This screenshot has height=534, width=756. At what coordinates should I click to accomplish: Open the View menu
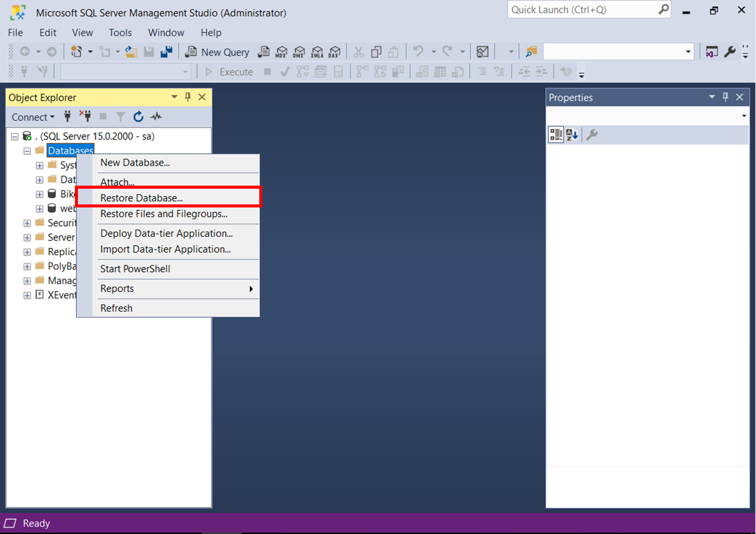pyautogui.click(x=83, y=33)
